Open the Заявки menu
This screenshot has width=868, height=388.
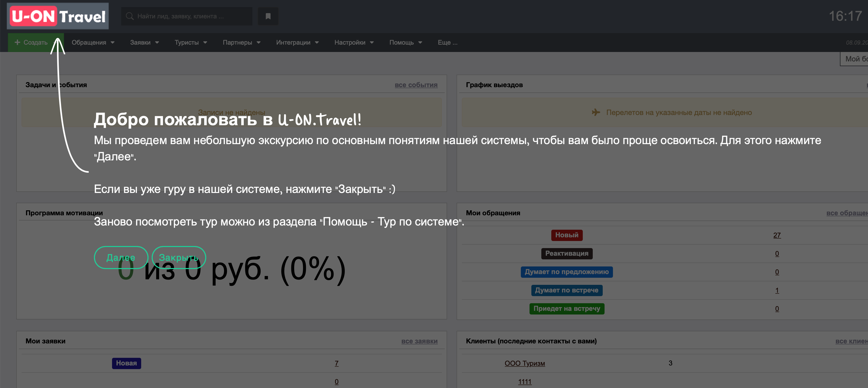click(145, 43)
